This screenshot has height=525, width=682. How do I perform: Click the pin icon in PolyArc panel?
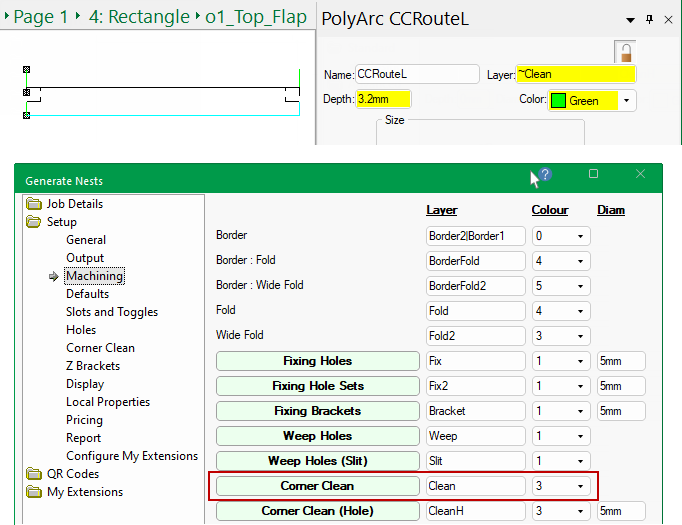[649, 19]
